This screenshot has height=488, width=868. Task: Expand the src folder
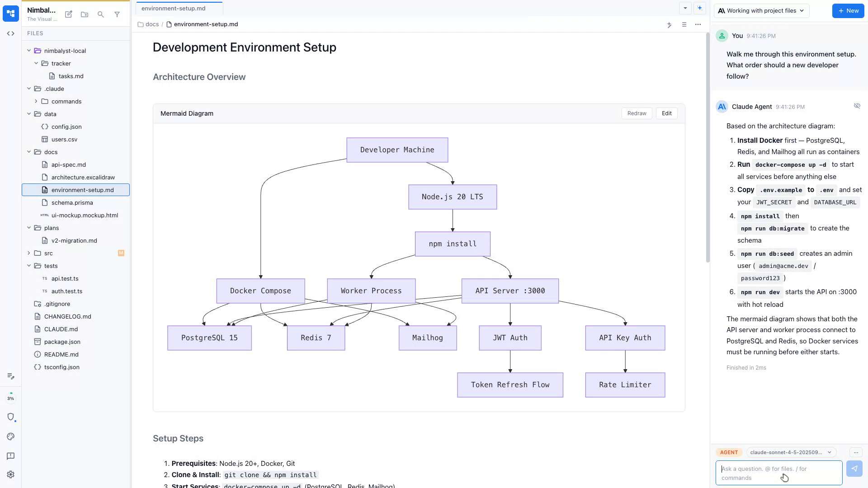[29, 253]
